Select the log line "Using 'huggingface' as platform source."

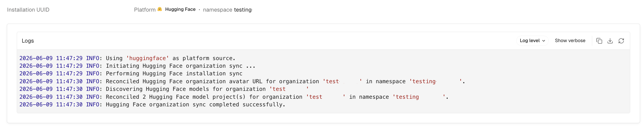(x=127, y=58)
